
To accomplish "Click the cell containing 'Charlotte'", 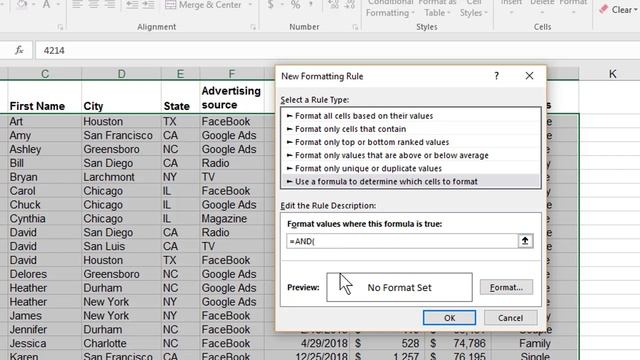I will tap(122, 344).
